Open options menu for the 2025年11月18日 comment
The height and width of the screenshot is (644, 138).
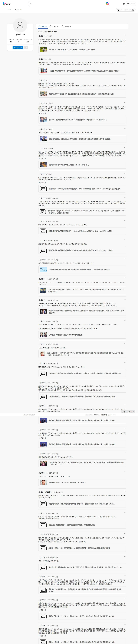125,382
